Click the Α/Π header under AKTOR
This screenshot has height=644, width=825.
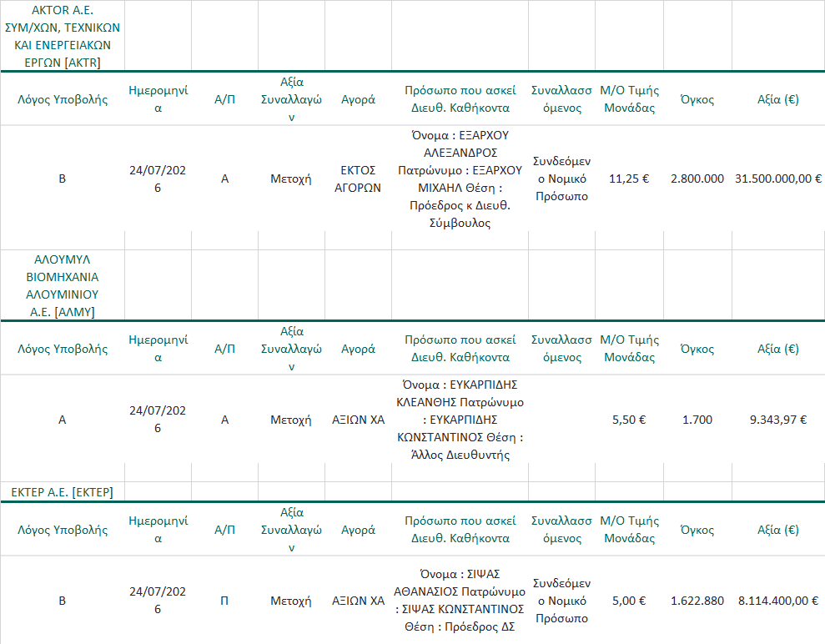[224, 99]
